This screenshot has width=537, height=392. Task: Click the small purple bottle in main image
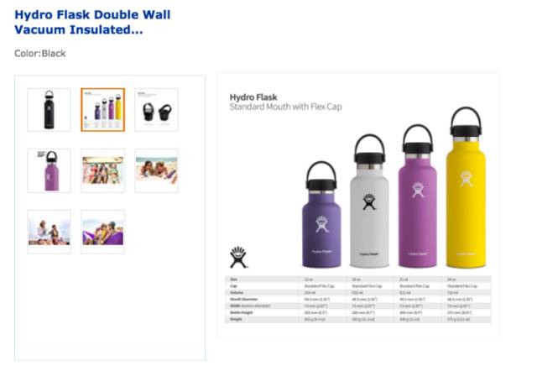[x=321, y=215]
